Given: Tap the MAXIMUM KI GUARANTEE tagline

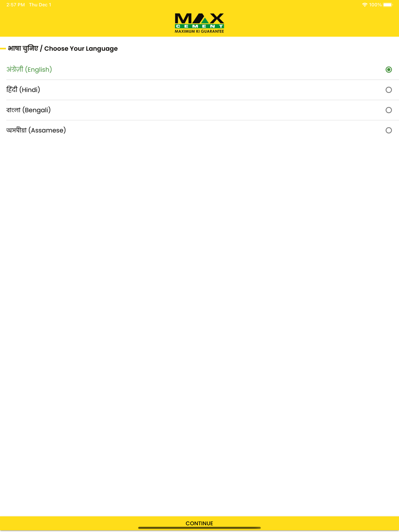Looking at the screenshot, I should [x=199, y=31].
